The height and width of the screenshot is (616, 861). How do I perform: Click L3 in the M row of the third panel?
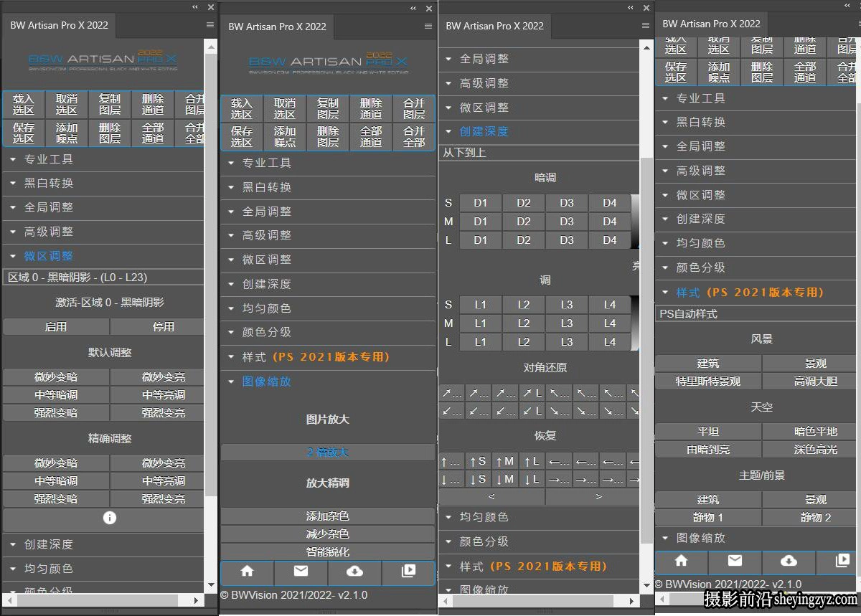click(567, 323)
